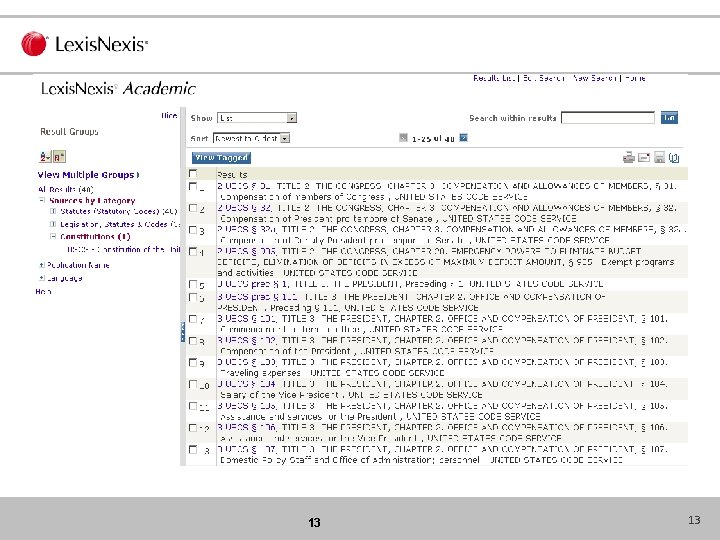Tick checkbox for result 12
Screen dimensions: 720x540
(x=193, y=428)
